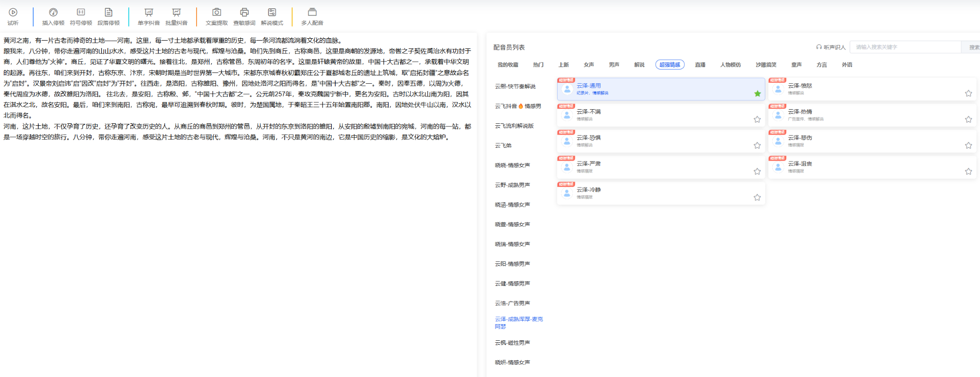Click inside the script text editor area
980x377 pixels.
click(238, 206)
